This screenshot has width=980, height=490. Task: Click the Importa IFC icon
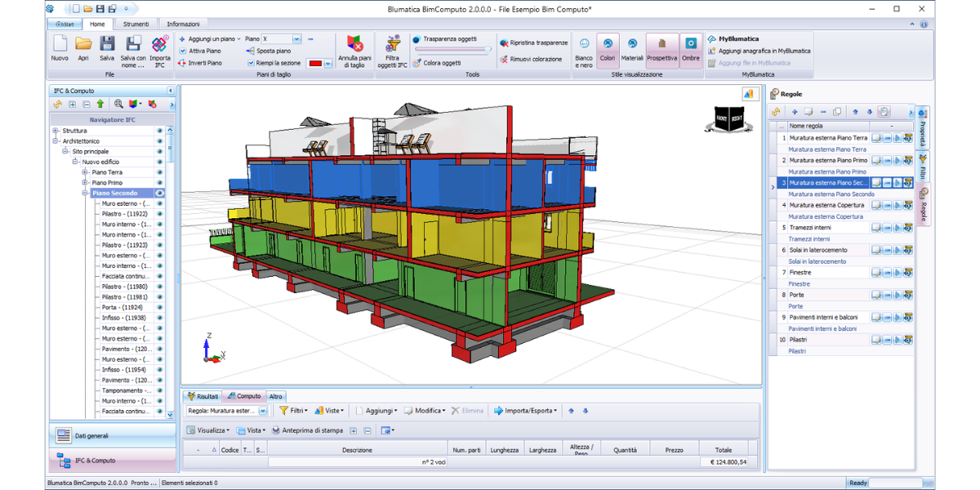pos(160,45)
